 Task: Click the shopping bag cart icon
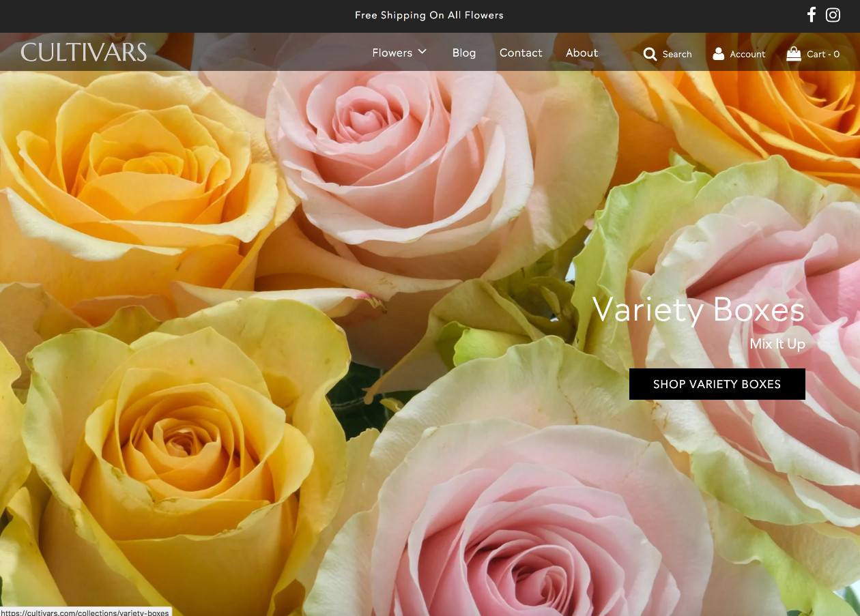pyautogui.click(x=793, y=53)
